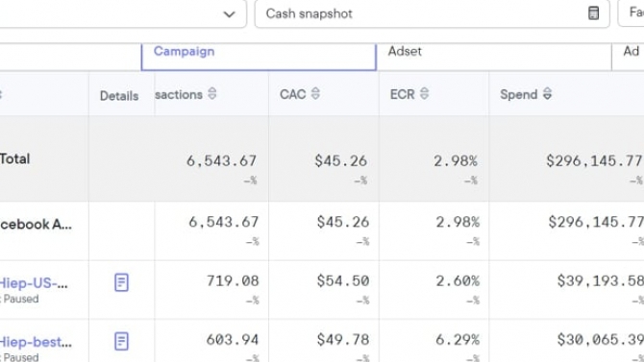Viewport: 644px width, 362px height.
Task: Switch to the Campaign tab
Action: click(x=259, y=57)
